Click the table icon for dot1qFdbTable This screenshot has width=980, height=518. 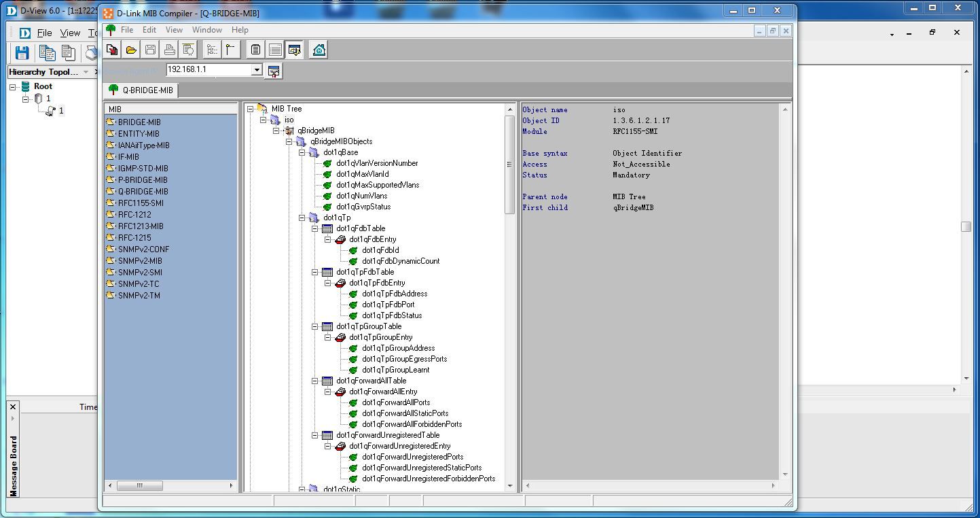click(327, 228)
